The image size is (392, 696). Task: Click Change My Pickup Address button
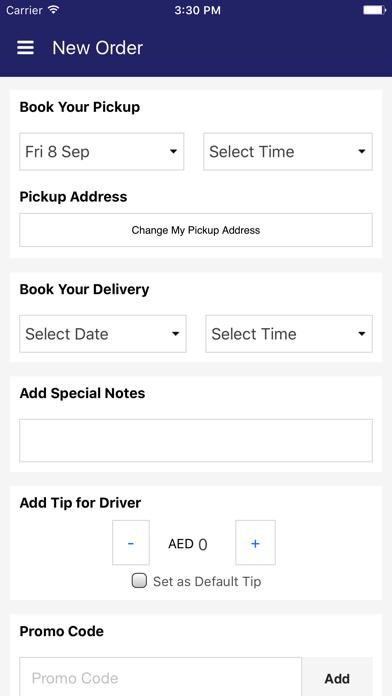[196, 230]
